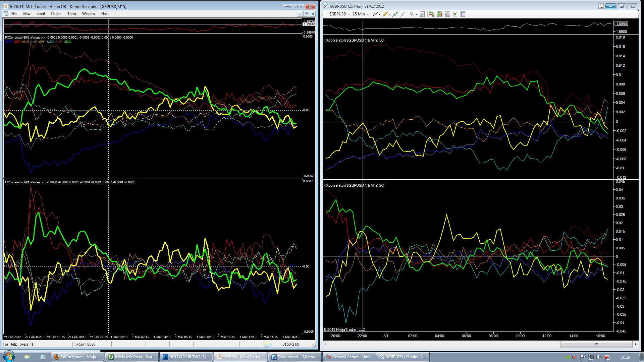Viewport: 644px width, 362px height.
Task: Open the Indicators icon in NinjaTrader toolbar
Action: coord(447,14)
